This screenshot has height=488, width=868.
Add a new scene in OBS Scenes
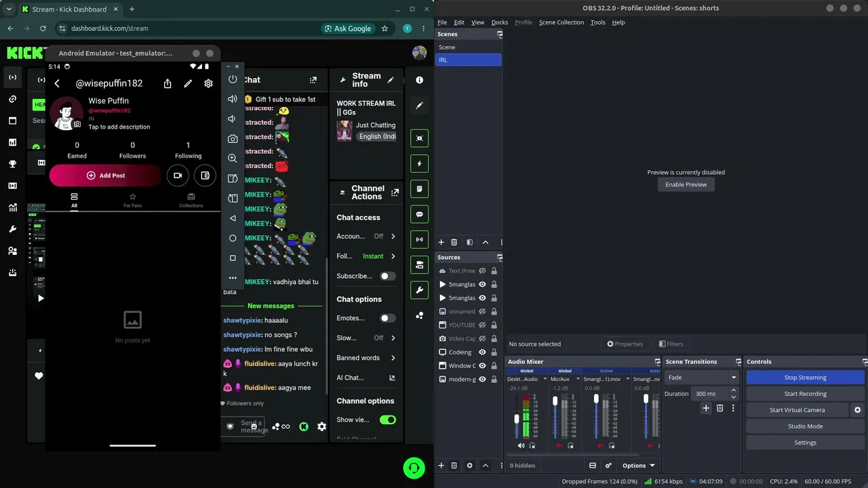coord(441,242)
